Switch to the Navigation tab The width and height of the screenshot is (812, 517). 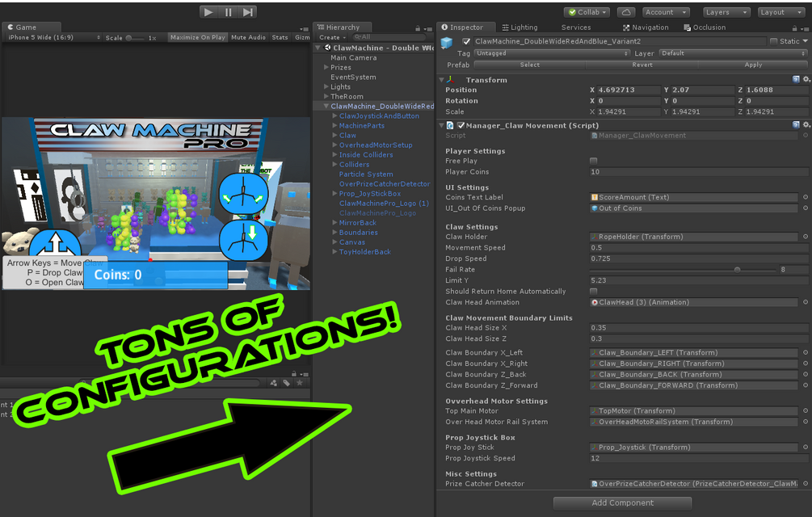pos(646,27)
